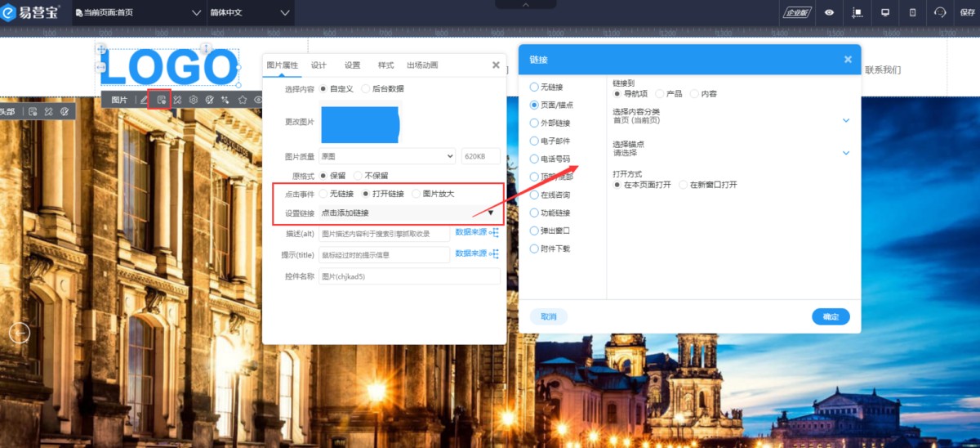Switch to desktop monitor view icon
980x448 pixels.
coord(884,12)
